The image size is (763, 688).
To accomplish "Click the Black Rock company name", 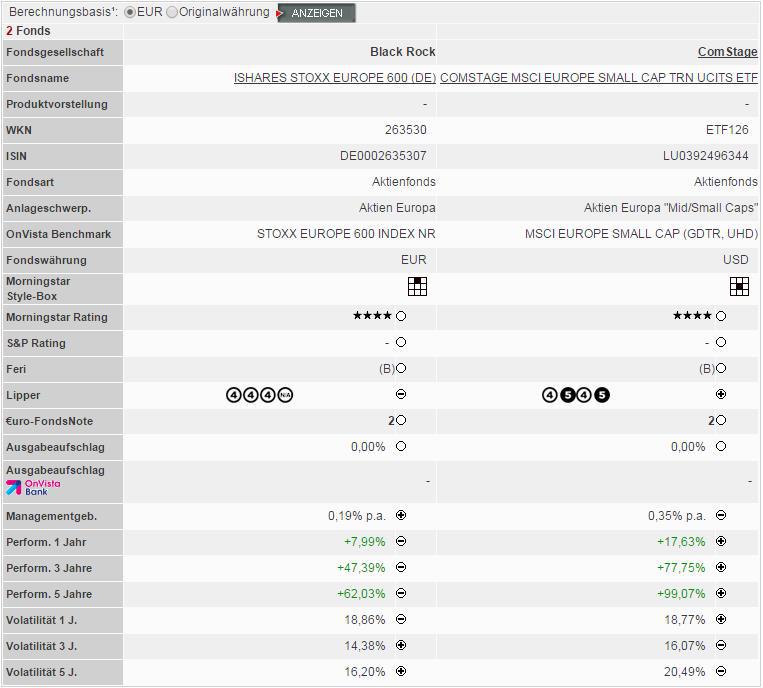I will click(402, 52).
